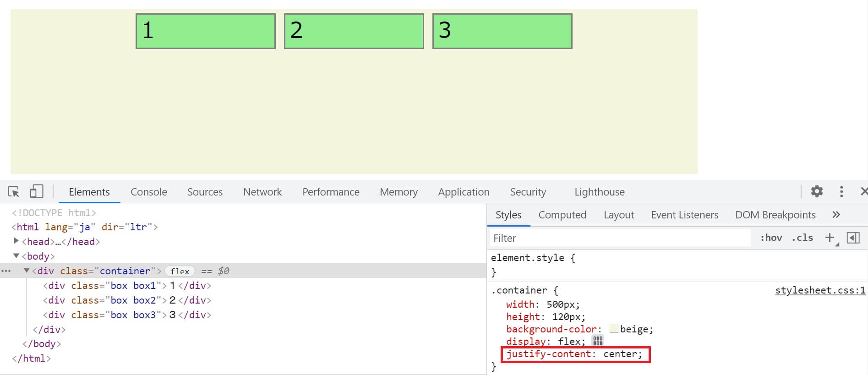Image resolution: width=868 pixels, height=375 pixels.
Task: Show more tabs in the styles pane
Action: pyautogui.click(x=836, y=215)
